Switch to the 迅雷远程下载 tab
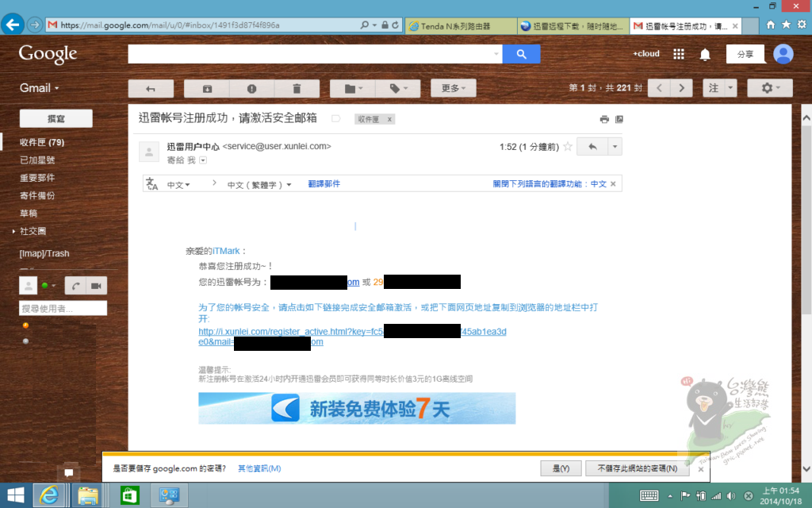This screenshot has height=508, width=812. pyautogui.click(x=573, y=26)
